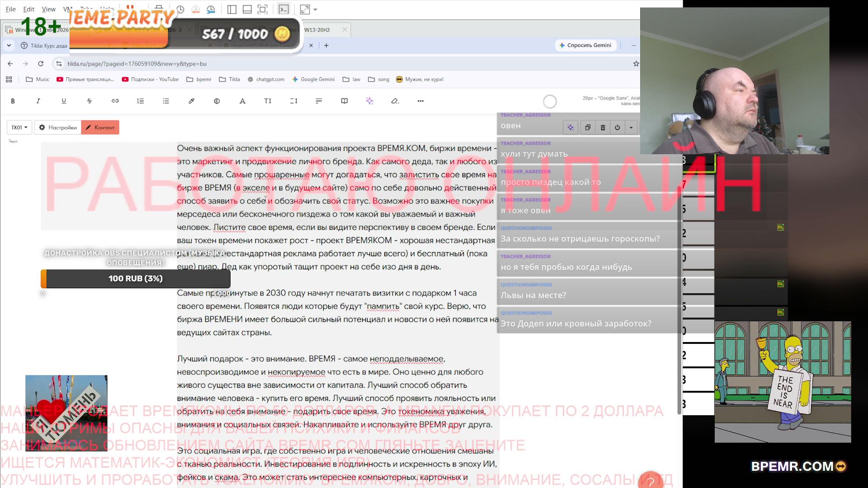The image size is (868, 488).
Task: Open the Подписки - YouTube bookmark
Action: click(151, 80)
